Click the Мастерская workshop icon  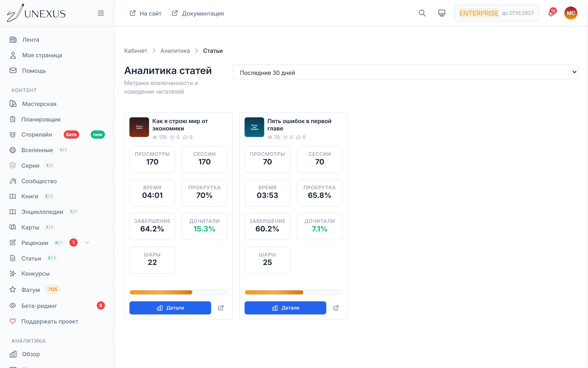(13, 104)
